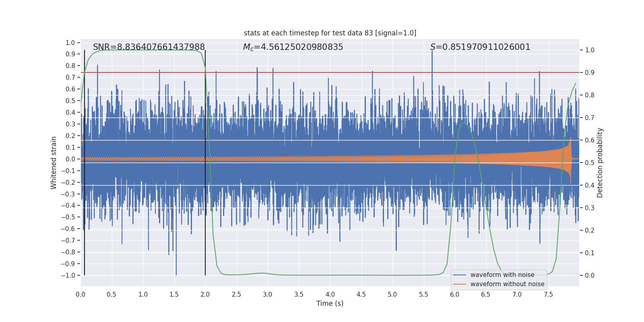
Task: Click the detection probability axis tick label 0.8
Action: pos(590,95)
